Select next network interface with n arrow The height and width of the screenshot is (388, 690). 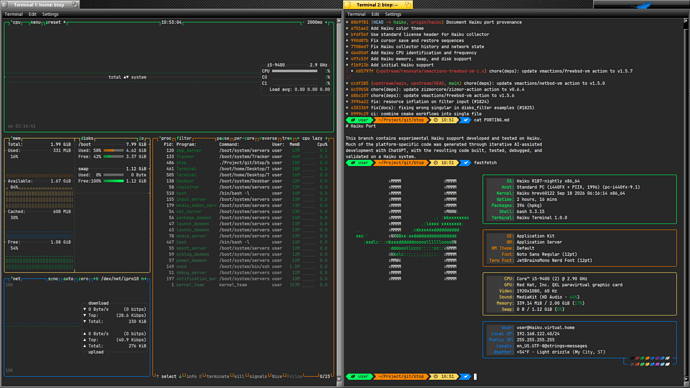[143, 279]
